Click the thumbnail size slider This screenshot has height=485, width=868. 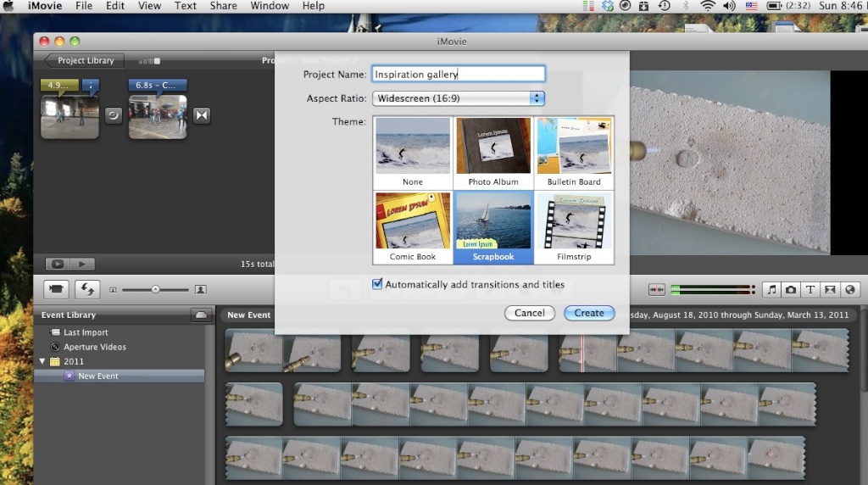click(156, 290)
